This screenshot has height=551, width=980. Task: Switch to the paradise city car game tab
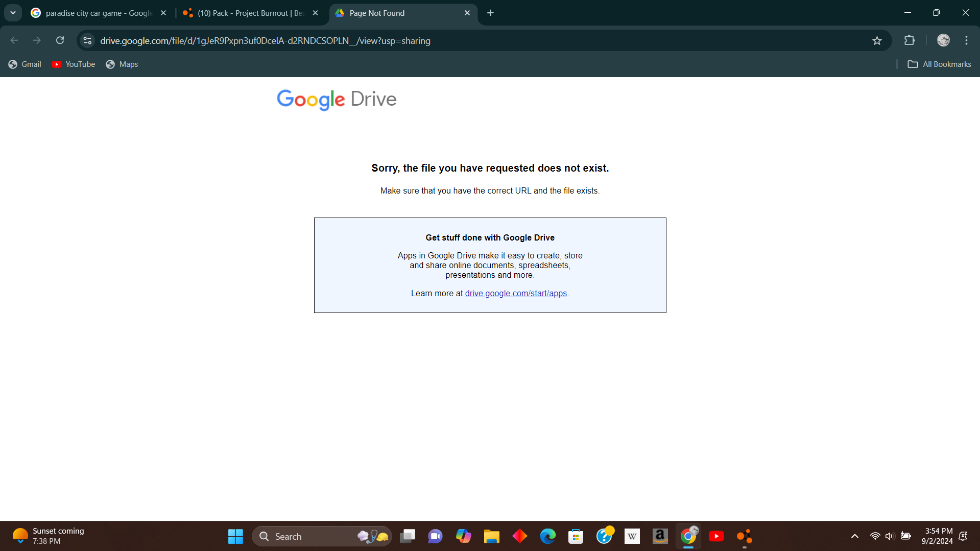click(99, 13)
